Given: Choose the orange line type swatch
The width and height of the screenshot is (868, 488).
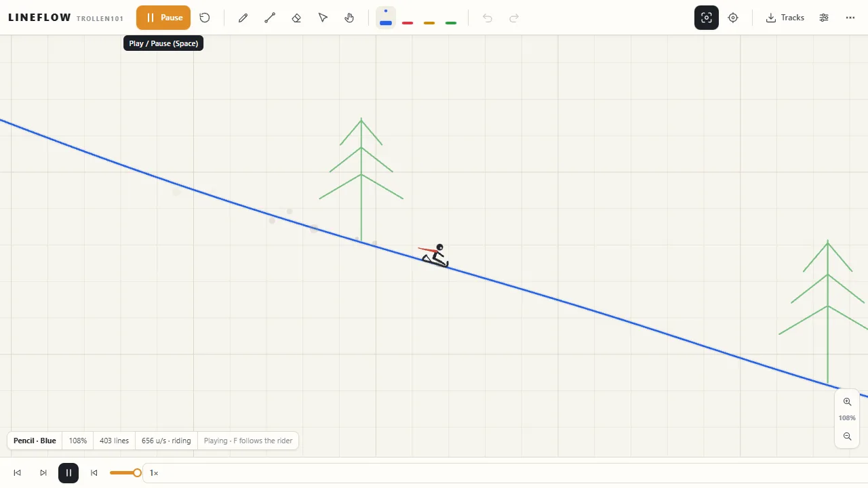Looking at the screenshot, I should tap(429, 22).
